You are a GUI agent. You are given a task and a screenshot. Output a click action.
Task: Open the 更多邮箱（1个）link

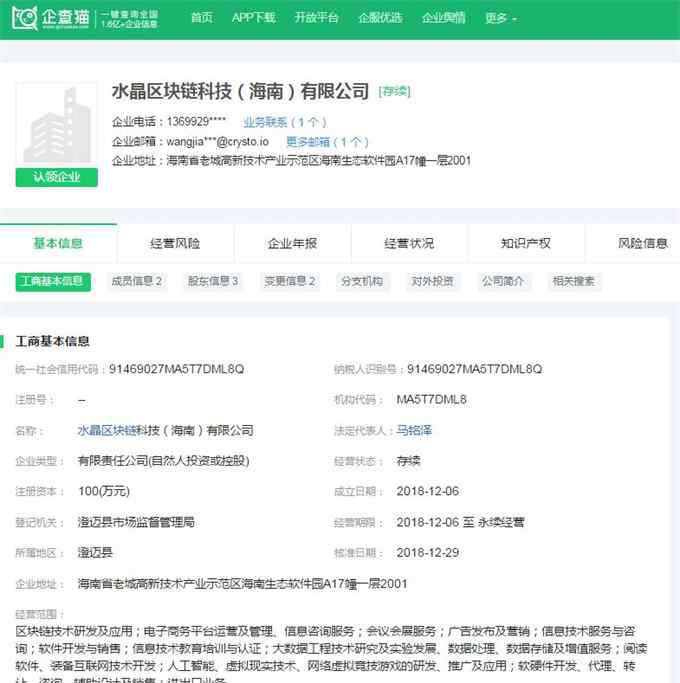(x=327, y=142)
